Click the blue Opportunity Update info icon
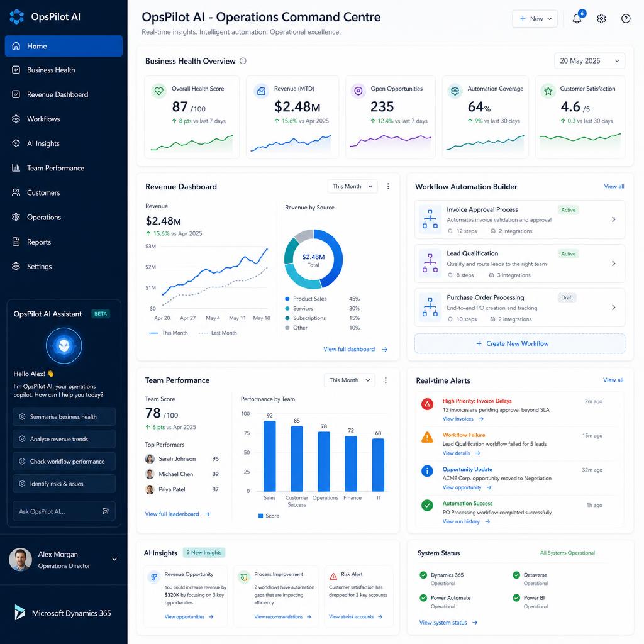The height and width of the screenshot is (644, 644). coord(427,470)
